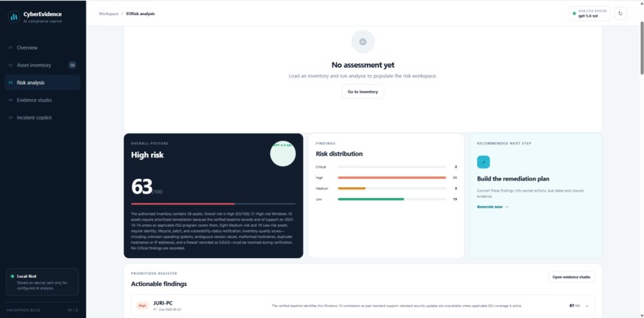Open Asset inventory in the sidebar
The width and height of the screenshot is (644, 318).
click(x=42, y=65)
